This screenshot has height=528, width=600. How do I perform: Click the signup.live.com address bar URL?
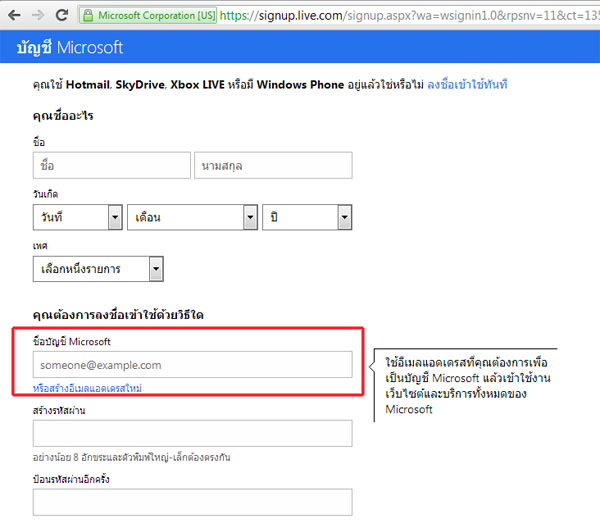[x=409, y=16]
